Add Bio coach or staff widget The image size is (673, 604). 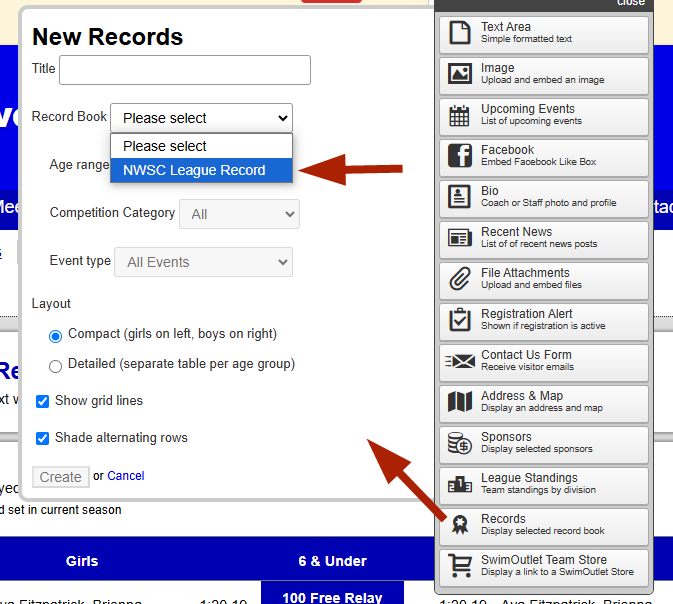click(x=544, y=198)
